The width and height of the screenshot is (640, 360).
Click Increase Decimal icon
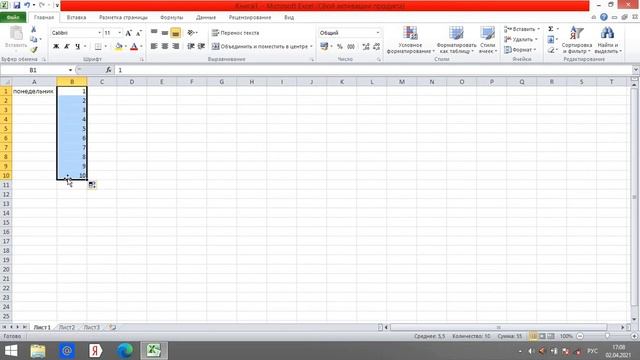[366, 47]
